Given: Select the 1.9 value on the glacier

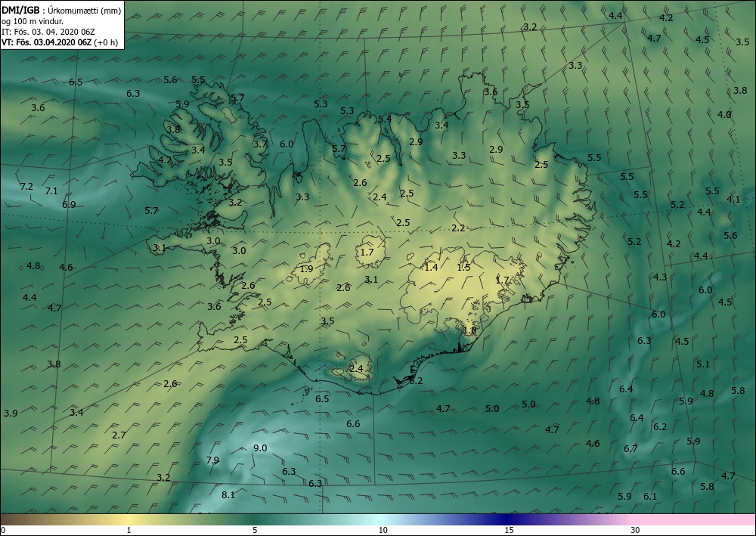Looking at the screenshot, I should pyautogui.click(x=307, y=268).
